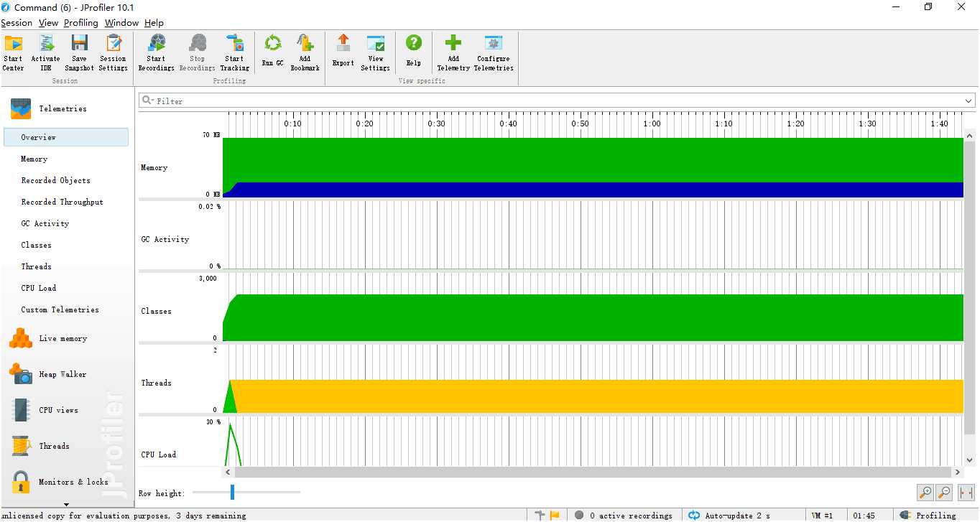Zoom out on the telemetry timeline
Image resolution: width=980 pixels, height=522 pixels.
(x=944, y=493)
